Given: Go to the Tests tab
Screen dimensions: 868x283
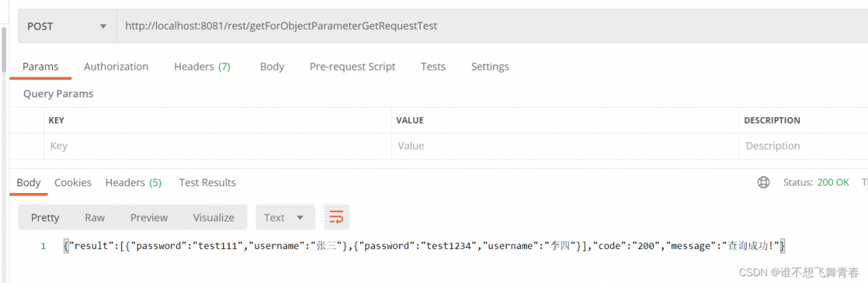Looking at the screenshot, I should point(433,66).
